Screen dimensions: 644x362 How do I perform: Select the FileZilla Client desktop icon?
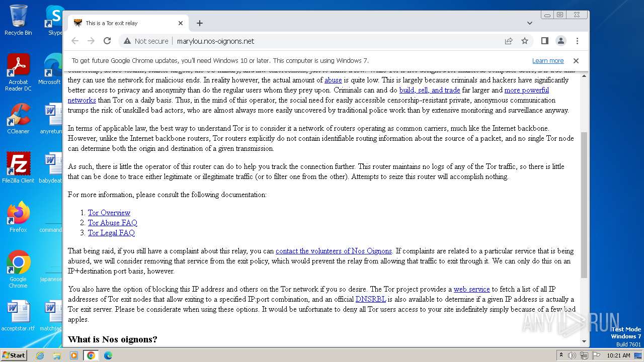[x=18, y=168]
